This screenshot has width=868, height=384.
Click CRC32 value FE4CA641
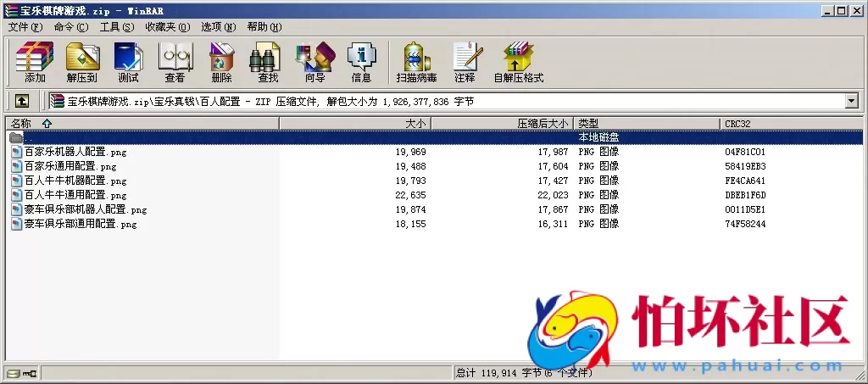pyautogui.click(x=745, y=181)
